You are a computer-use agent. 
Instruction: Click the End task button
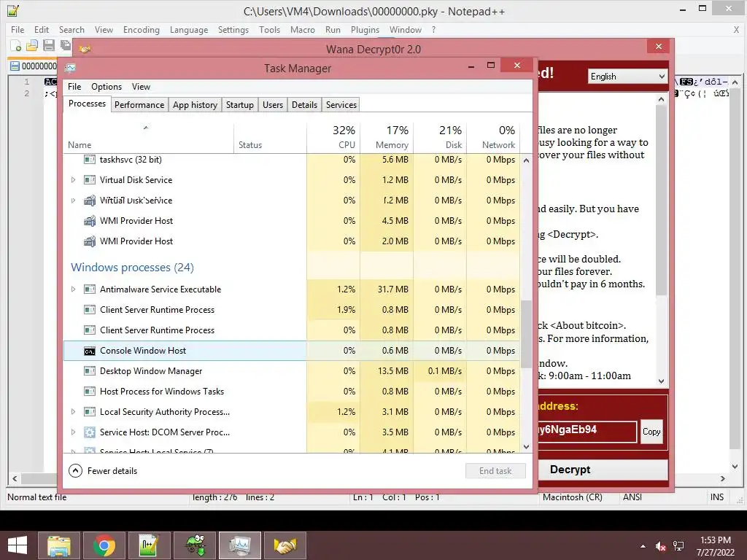point(495,471)
